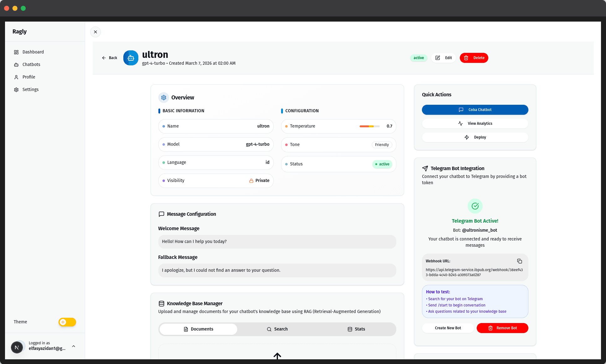
Task: Click the Remove Bot trash icon
Action: click(490, 328)
